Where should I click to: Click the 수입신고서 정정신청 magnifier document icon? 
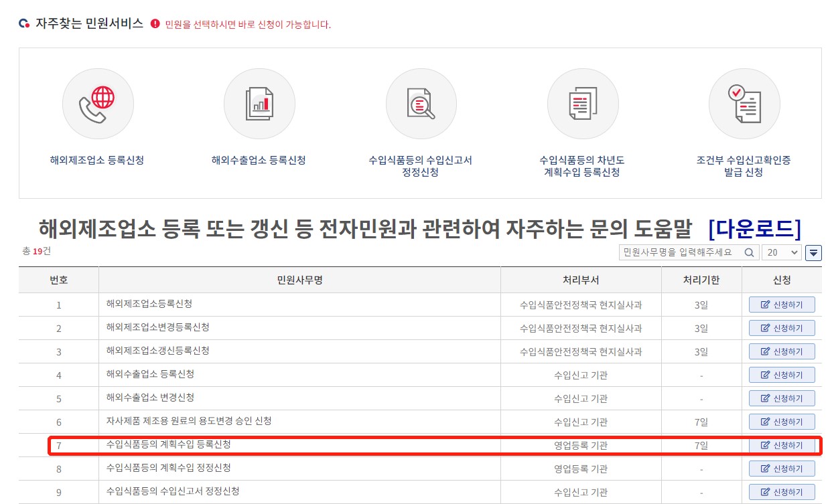[x=421, y=104]
